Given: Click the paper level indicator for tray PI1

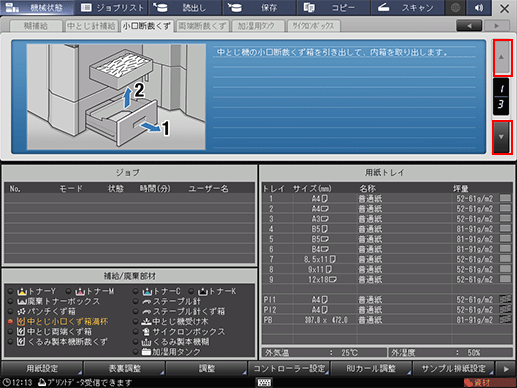Looking at the screenshot, I should (x=505, y=299).
